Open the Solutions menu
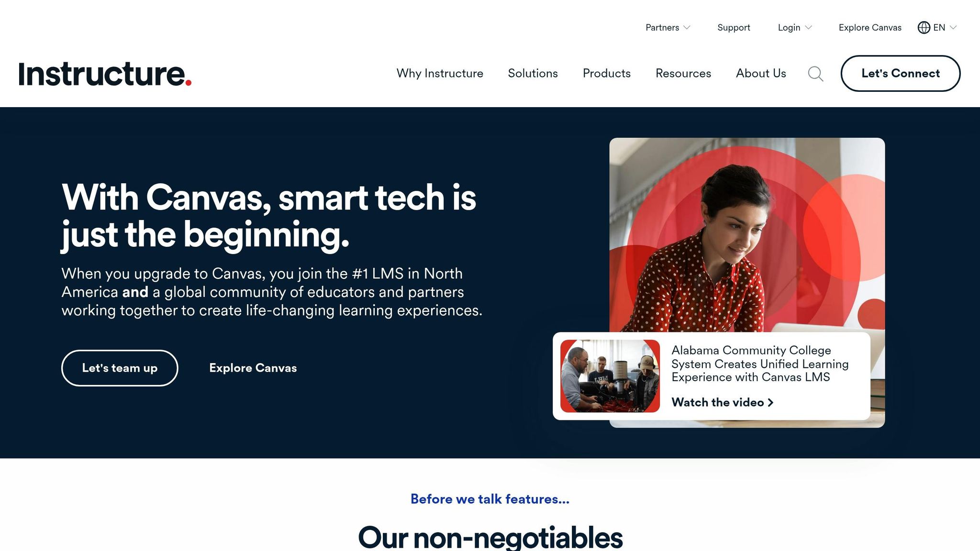 pyautogui.click(x=533, y=73)
